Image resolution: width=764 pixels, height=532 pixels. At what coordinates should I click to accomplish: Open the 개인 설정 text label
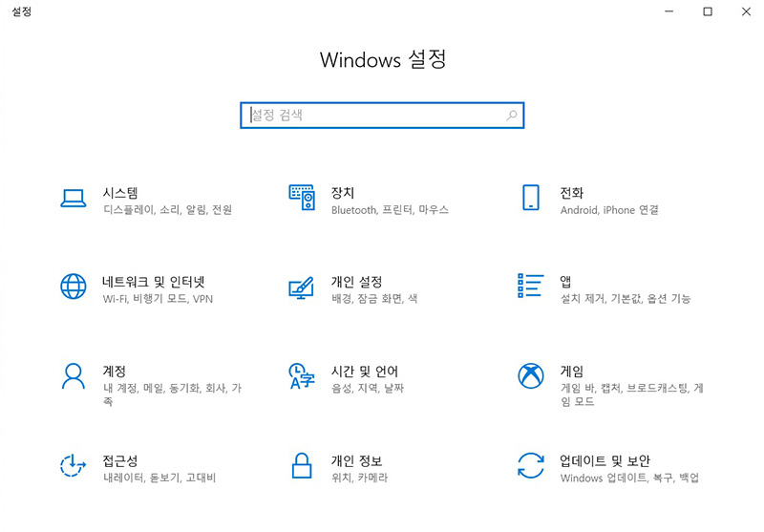click(x=356, y=282)
